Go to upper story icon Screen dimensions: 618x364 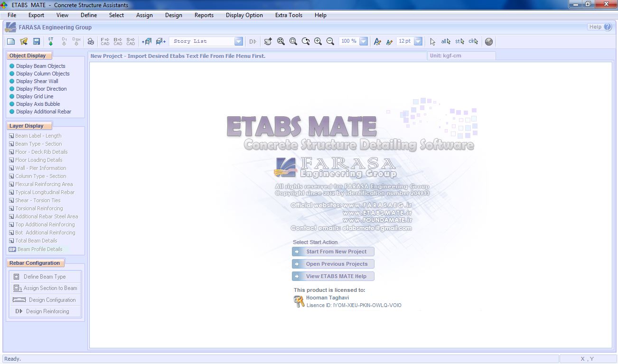click(147, 42)
